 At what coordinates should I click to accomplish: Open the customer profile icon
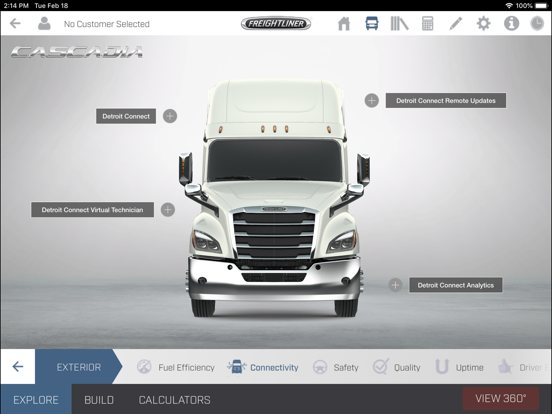tap(44, 24)
